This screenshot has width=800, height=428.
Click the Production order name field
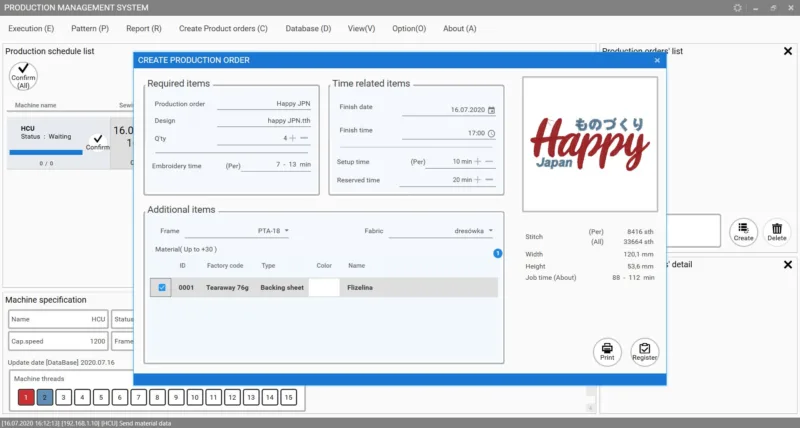tap(264, 104)
